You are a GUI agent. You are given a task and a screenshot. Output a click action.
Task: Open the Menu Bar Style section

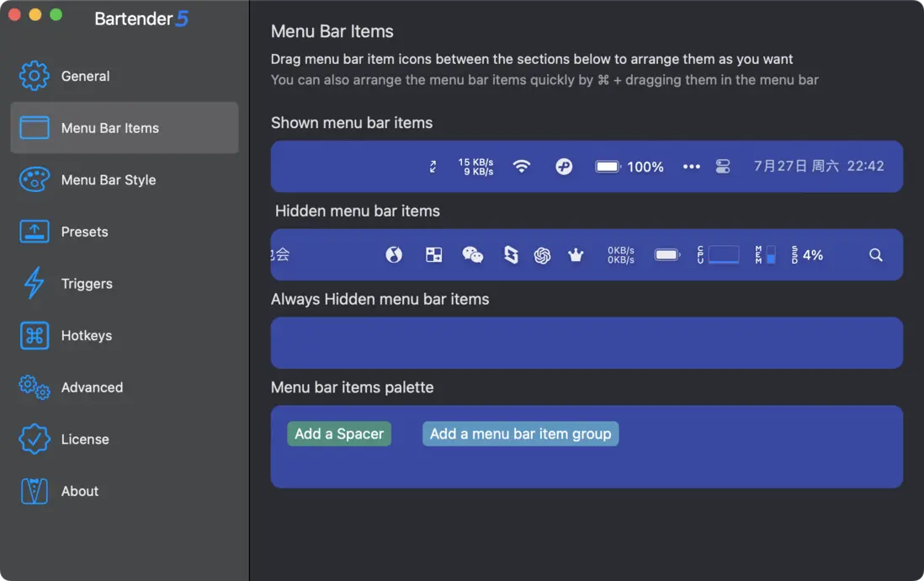[108, 180]
